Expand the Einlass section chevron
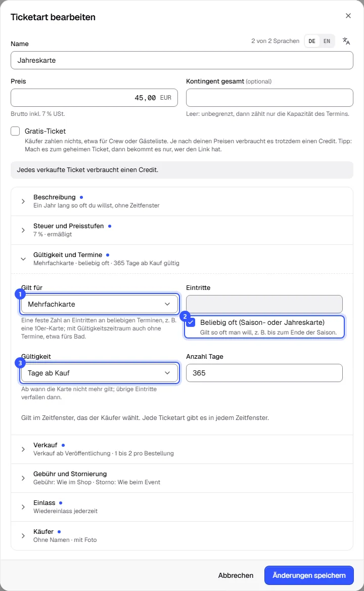The width and height of the screenshot is (364, 591). coord(23,507)
